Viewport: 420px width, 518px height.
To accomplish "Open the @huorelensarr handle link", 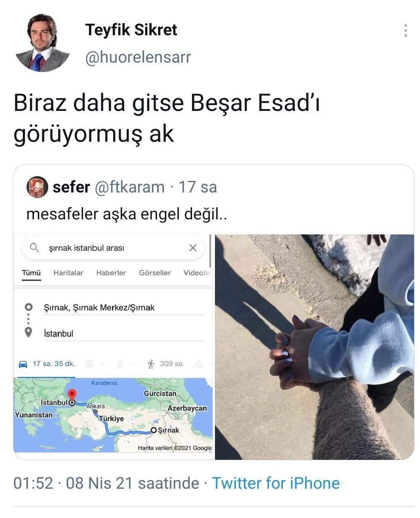I will point(138,57).
